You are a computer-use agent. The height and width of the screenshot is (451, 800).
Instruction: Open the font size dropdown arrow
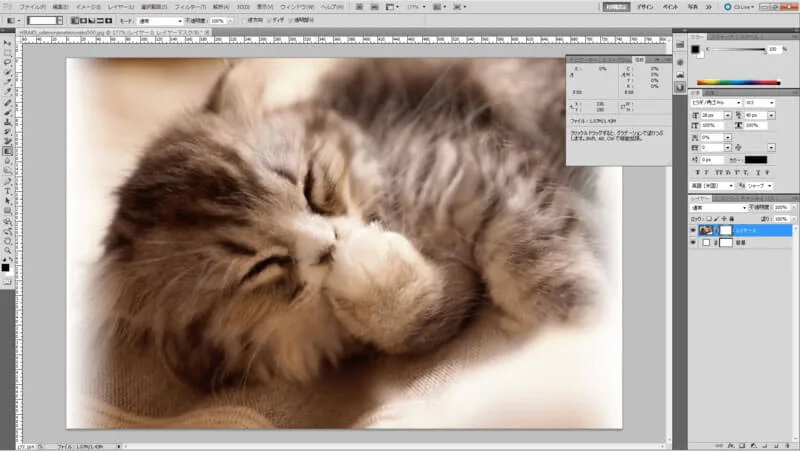coord(728,115)
